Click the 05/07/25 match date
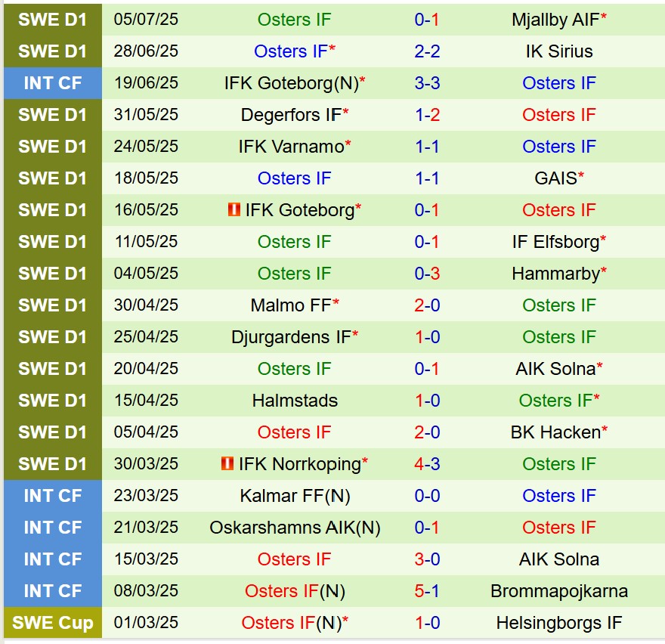Viewport: 665px width, 644px height. (x=146, y=20)
